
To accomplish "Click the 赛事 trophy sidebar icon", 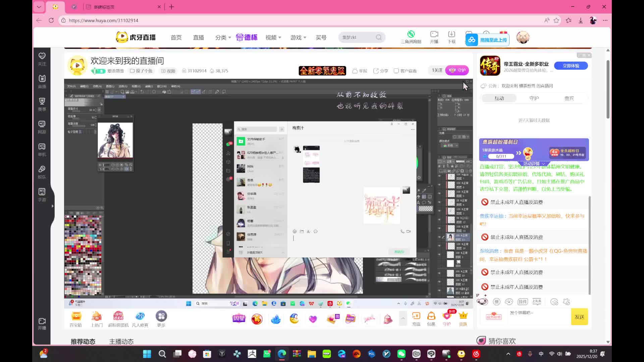I will point(42,102).
